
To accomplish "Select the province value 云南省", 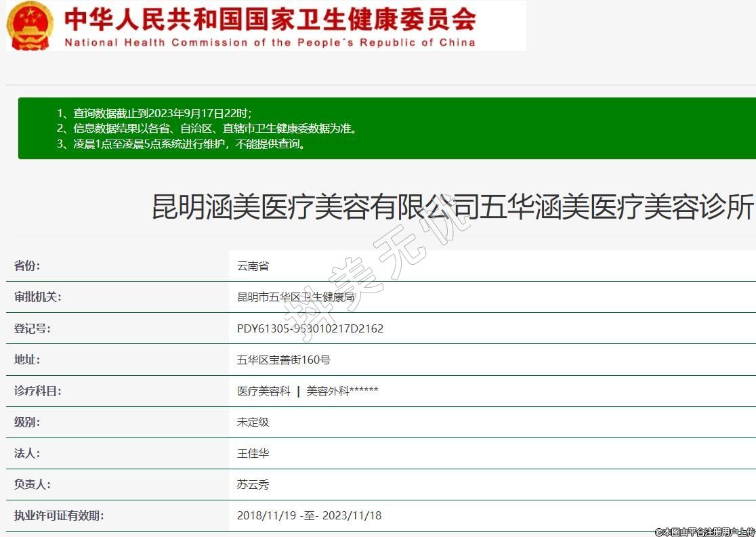I will [253, 265].
